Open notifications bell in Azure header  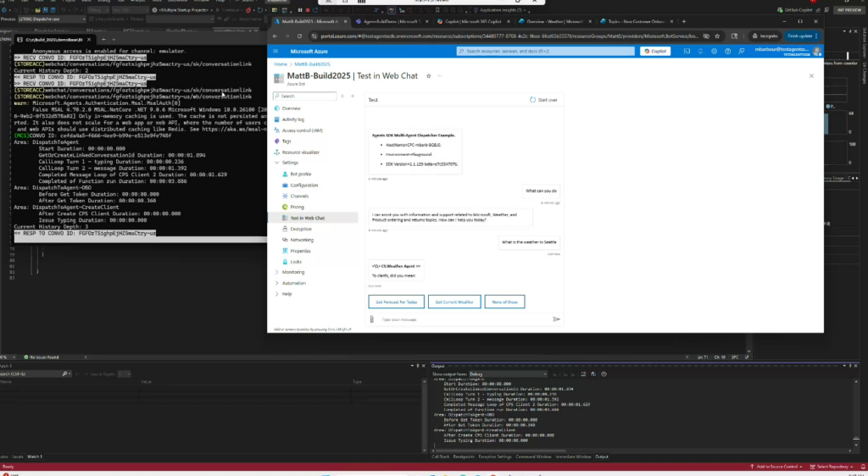coord(700,52)
